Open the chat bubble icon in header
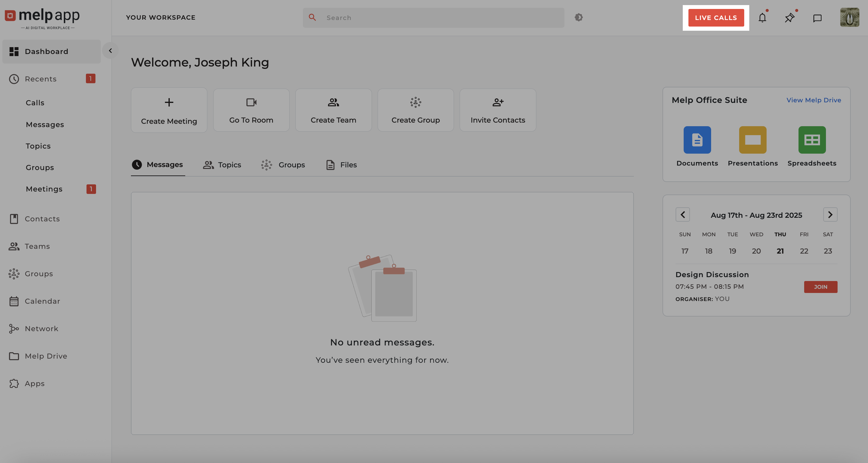Viewport: 868px width, 463px height. (817, 18)
